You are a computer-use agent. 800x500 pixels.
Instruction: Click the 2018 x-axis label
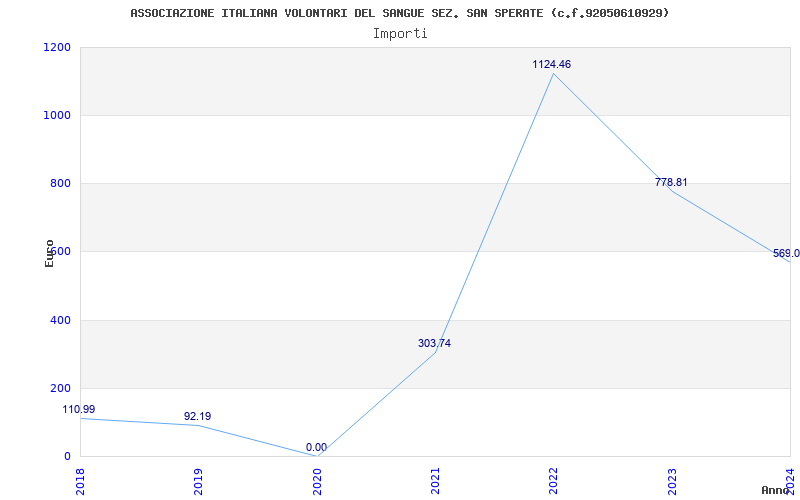click(80, 482)
